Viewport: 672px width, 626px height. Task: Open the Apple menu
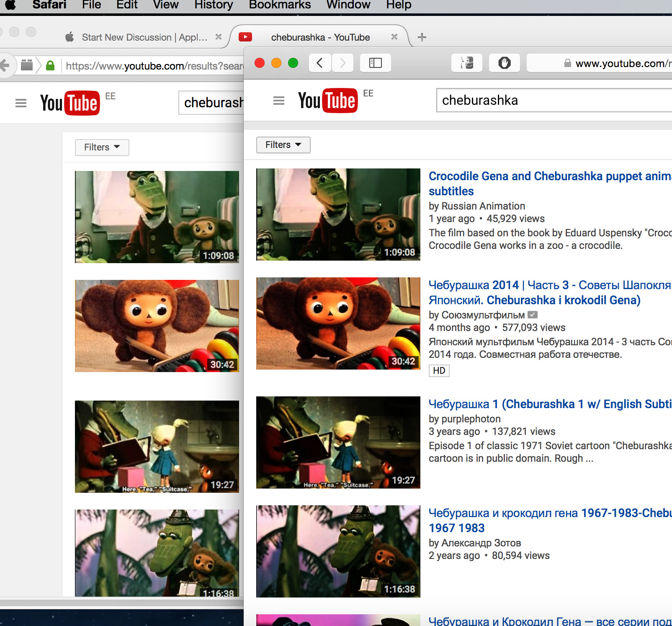(x=10, y=5)
